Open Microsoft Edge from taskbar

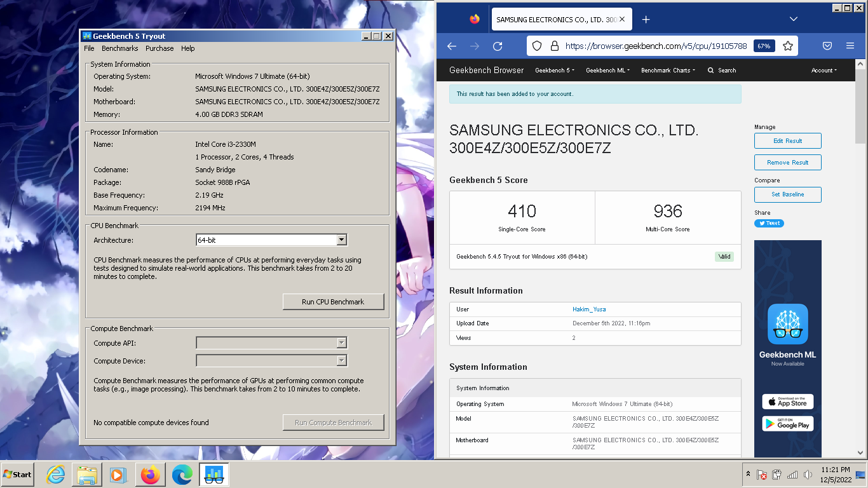pos(182,474)
